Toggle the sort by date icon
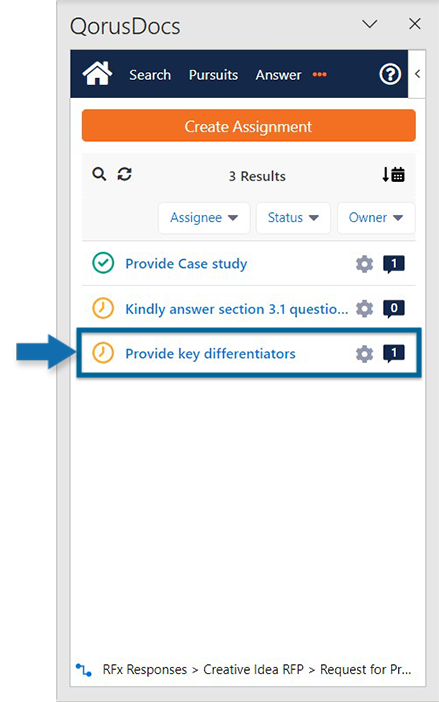This screenshot has height=702, width=439. [393, 174]
